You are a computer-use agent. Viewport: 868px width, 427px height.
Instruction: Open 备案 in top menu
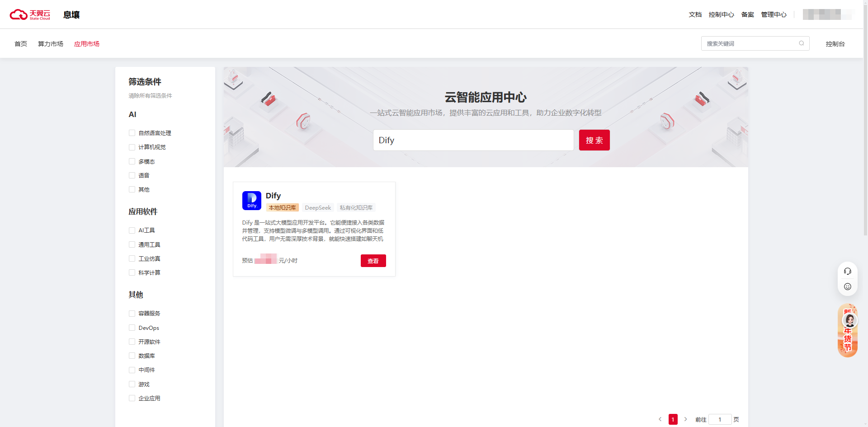tap(748, 14)
